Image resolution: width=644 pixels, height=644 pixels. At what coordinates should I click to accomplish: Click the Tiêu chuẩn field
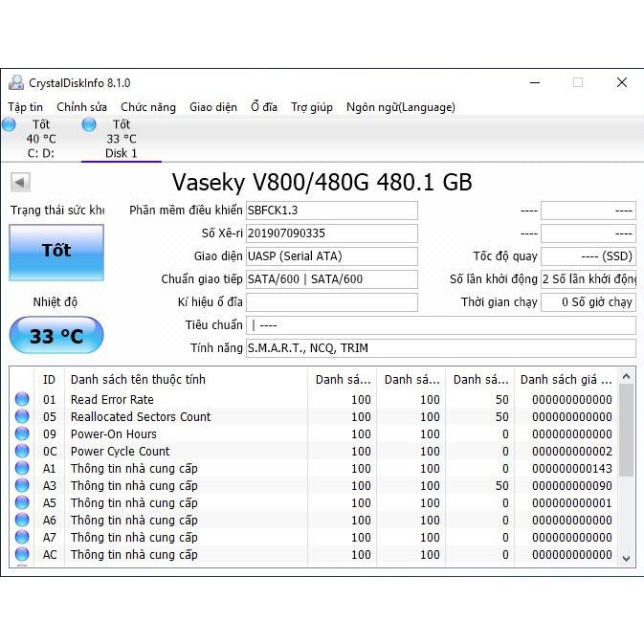pos(441,325)
